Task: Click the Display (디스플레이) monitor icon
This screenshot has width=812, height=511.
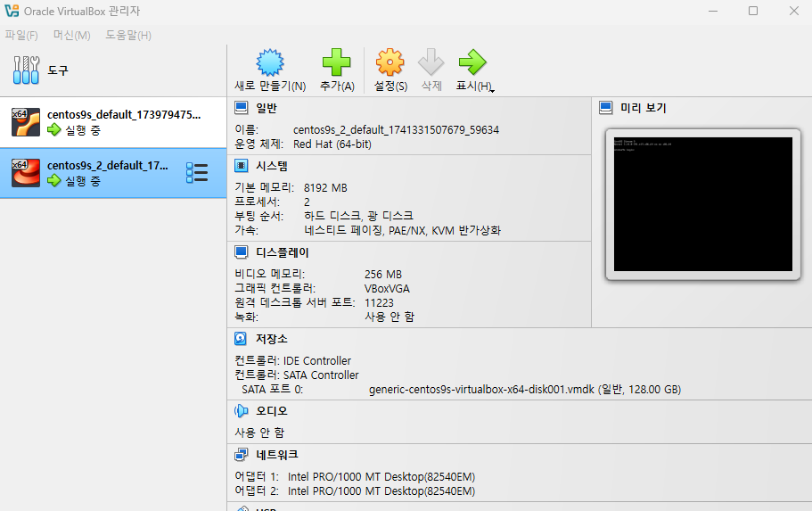Action: [242, 252]
